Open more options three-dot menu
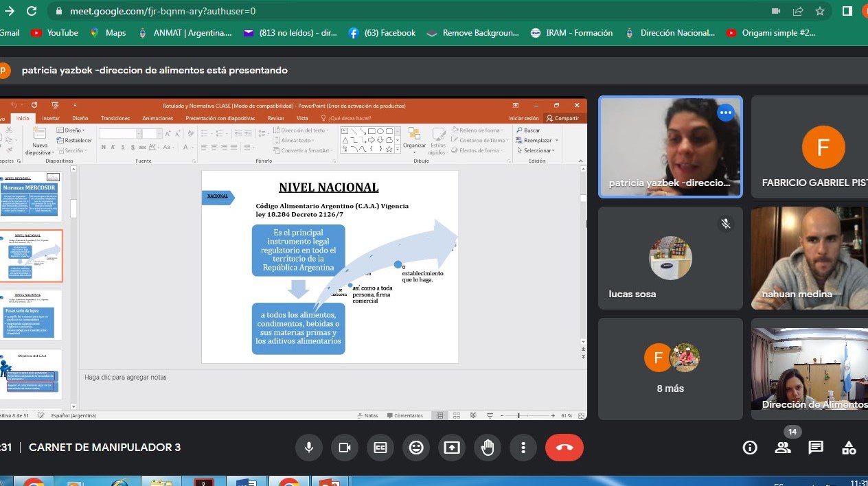Viewport: 868px width, 486px height. click(x=523, y=448)
